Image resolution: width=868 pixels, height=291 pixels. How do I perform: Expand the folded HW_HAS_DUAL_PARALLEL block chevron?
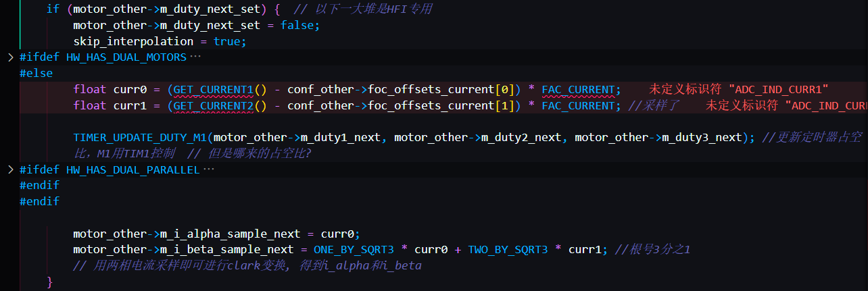[x=10, y=169]
